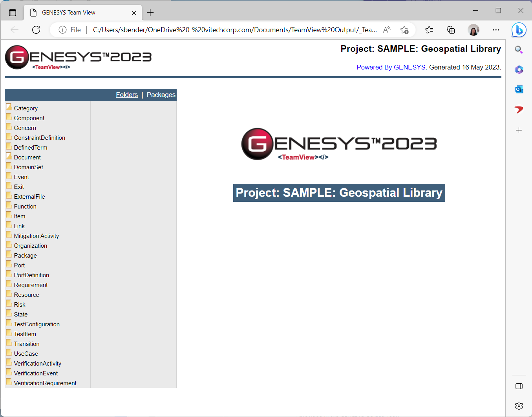Click the Component folder icon

click(x=9, y=117)
